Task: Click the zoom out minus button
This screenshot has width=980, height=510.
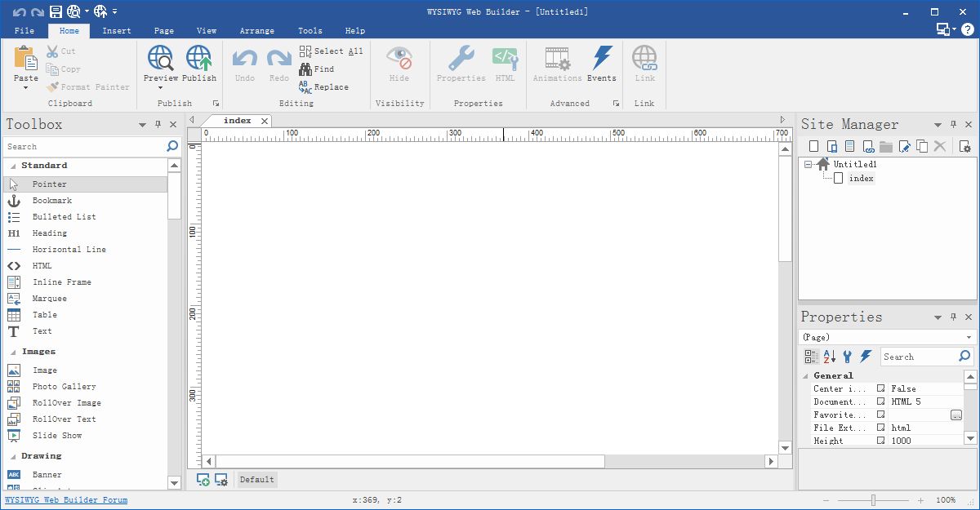Action: pyautogui.click(x=826, y=500)
